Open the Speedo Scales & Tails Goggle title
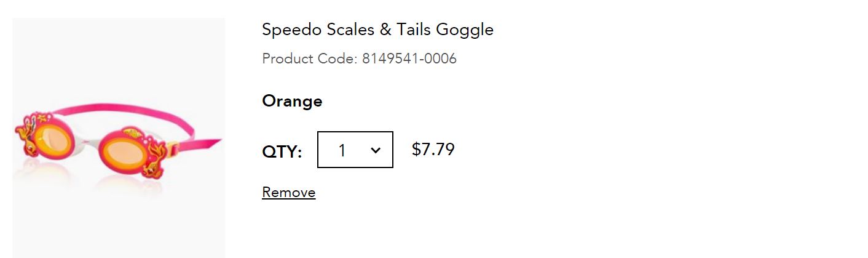 click(x=377, y=29)
